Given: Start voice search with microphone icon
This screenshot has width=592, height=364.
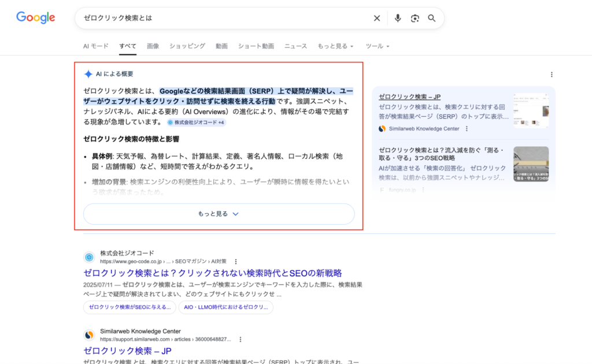Looking at the screenshot, I should (x=398, y=18).
